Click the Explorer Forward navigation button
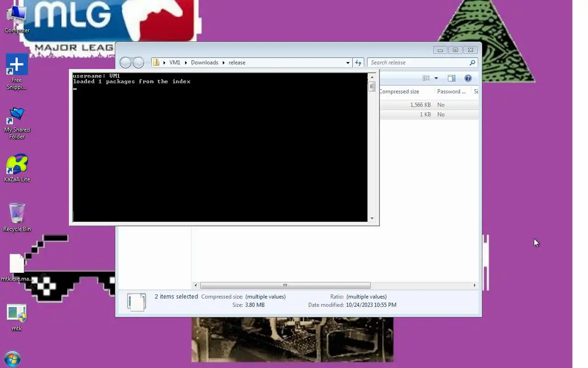This screenshot has width=588, height=368. click(138, 63)
